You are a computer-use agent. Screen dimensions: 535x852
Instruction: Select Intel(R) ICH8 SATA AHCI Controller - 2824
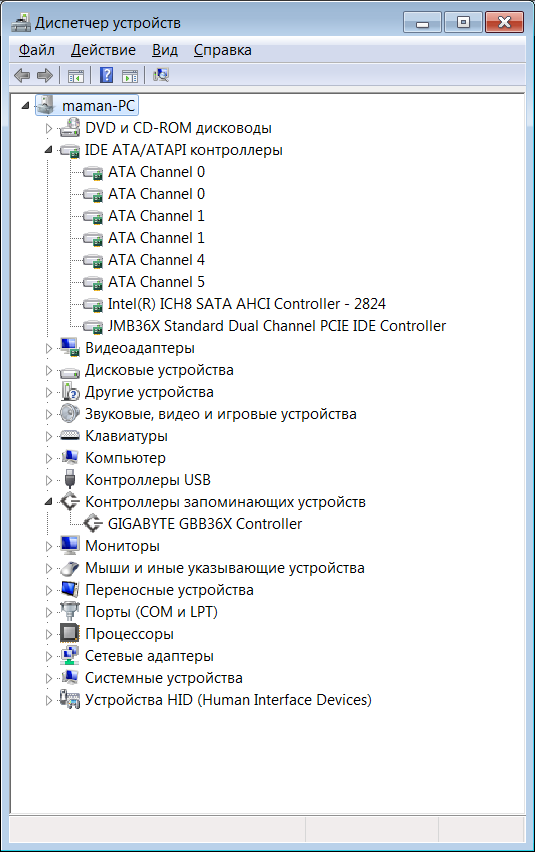click(247, 304)
